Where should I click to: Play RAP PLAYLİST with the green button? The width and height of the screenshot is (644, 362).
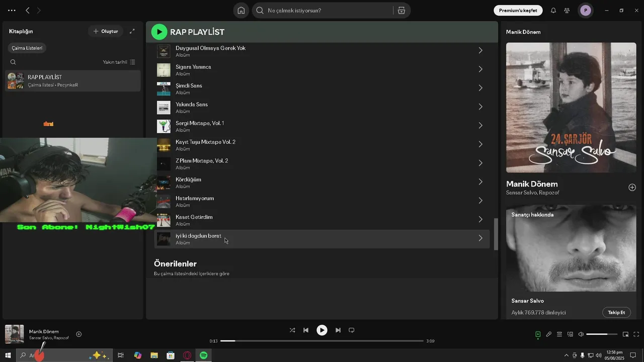pyautogui.click(x=159, y=32)
